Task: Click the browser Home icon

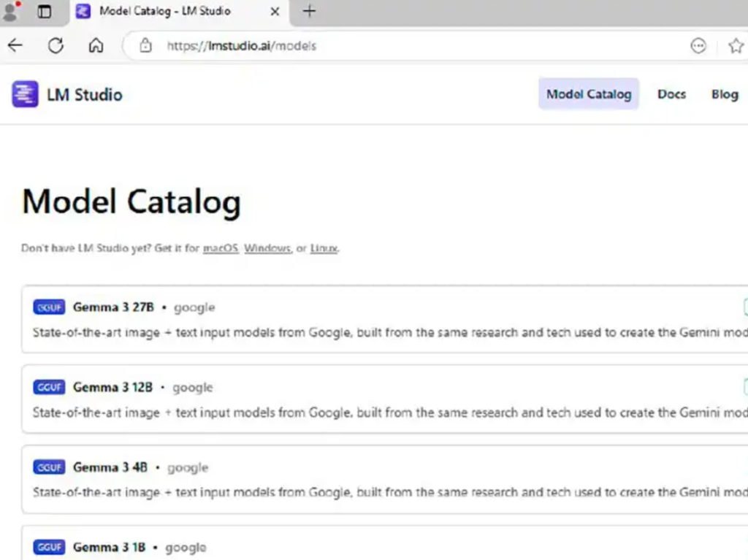Action: [96, 46]
